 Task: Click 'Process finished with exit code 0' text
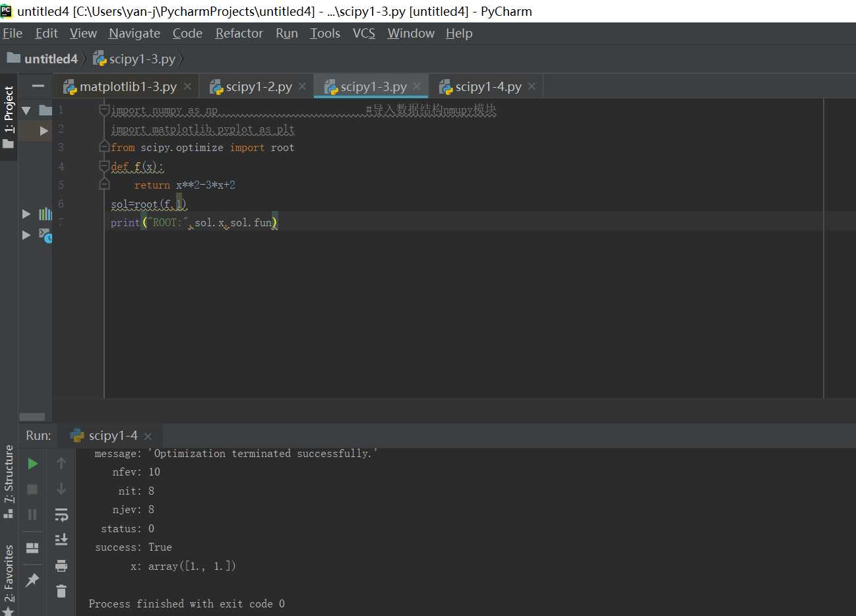coord(187,603)
